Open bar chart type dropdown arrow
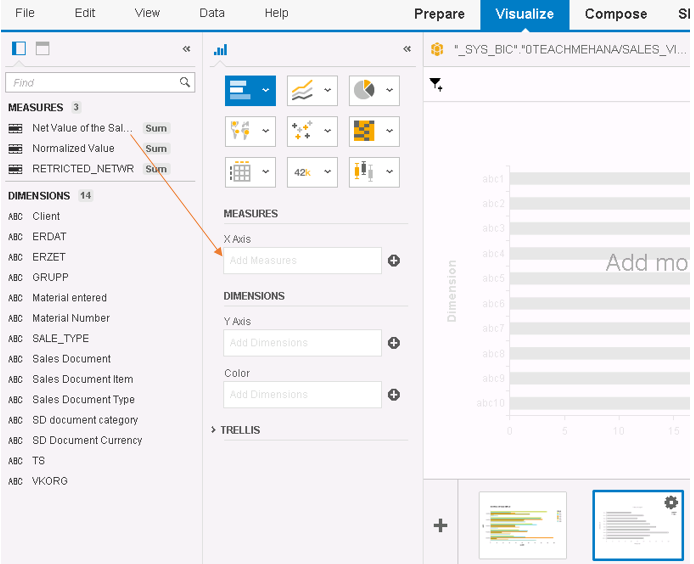Screen dimensions: 694x564 [266, 90]
